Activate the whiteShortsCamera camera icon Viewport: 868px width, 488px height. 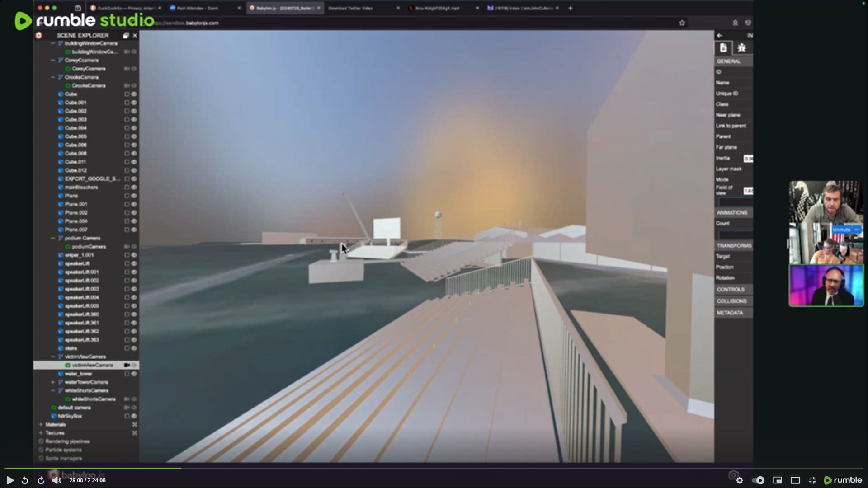(127, 399)
